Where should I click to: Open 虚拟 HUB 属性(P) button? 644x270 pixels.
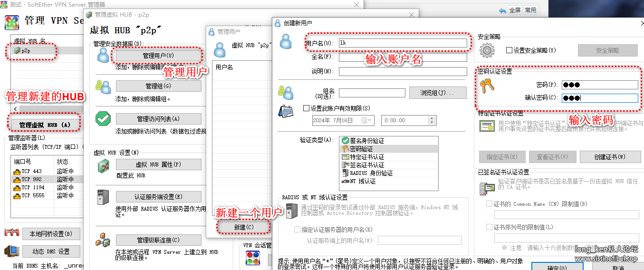pos(158,164)
